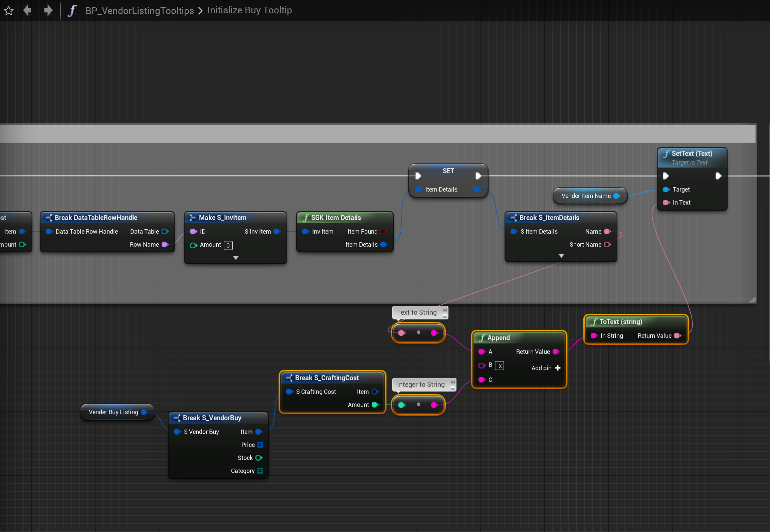The width and height of the screenshot is (770, 532).
Task: Click Initialize Buy Tooltip breadcrumb
Action: pos(249,10)
